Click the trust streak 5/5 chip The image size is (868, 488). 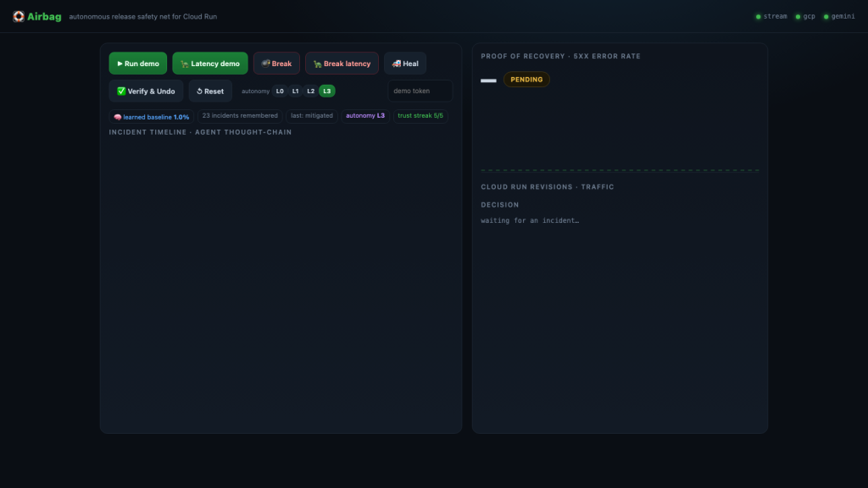point(420,115)
